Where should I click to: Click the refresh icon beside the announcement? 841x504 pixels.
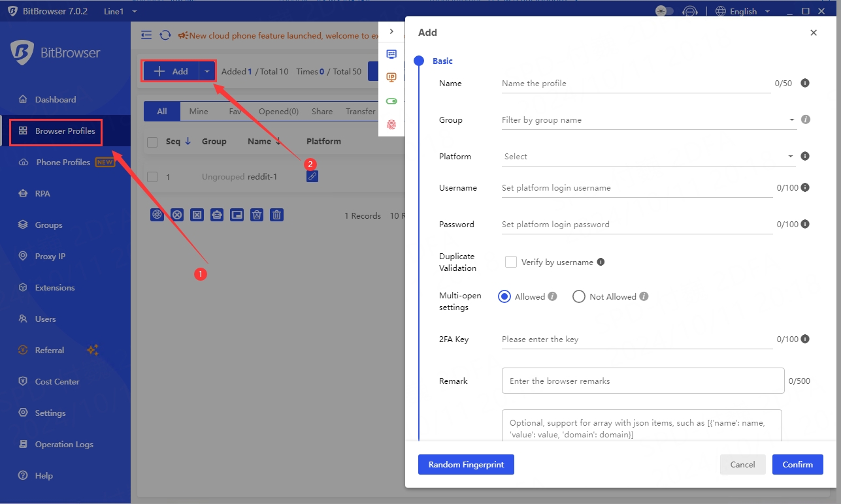coord(165,35)
